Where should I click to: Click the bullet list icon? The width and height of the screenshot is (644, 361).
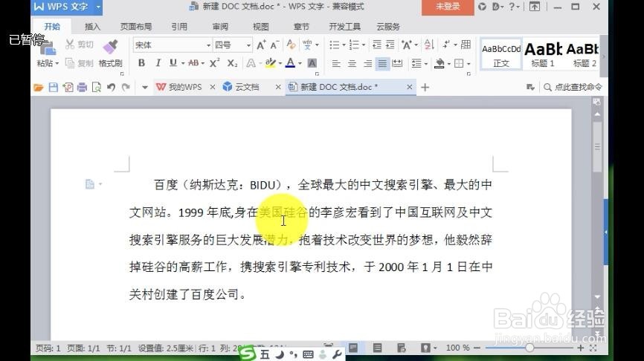pos(335,45)
